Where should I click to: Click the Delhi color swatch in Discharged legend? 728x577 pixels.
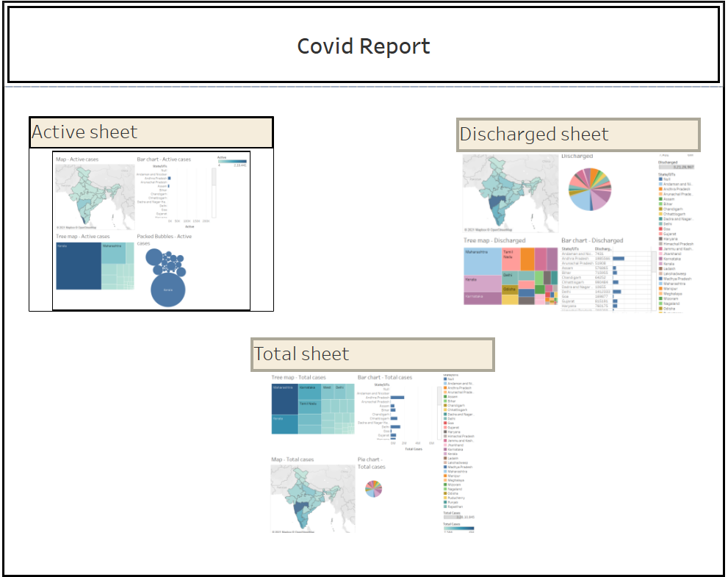[x=660, y=224]
